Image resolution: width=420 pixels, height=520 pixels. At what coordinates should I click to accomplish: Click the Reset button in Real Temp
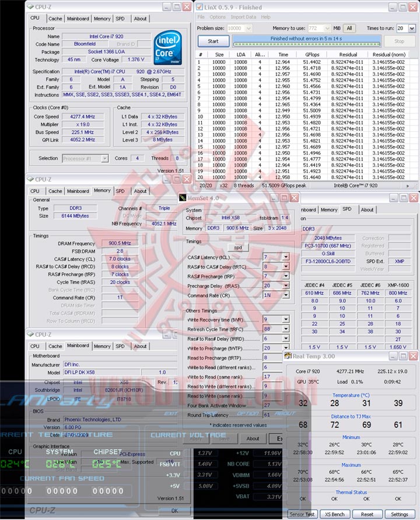(x=367, y=514)
